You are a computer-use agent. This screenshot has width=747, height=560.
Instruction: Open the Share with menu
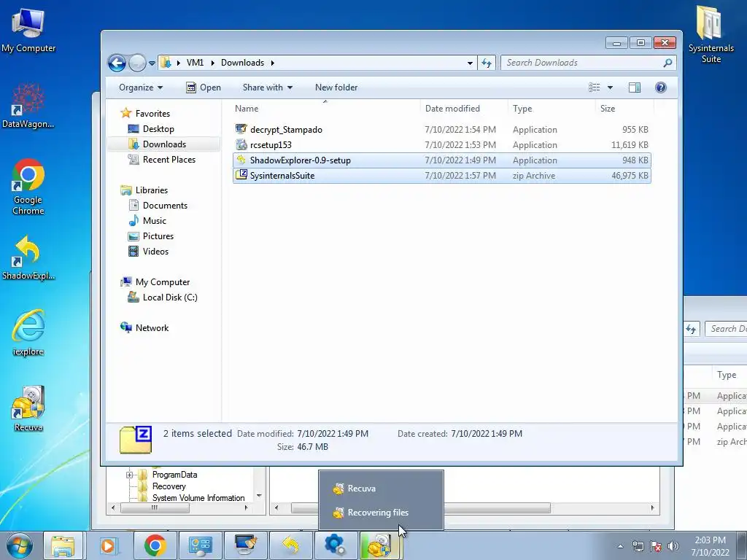coord(267,87)
